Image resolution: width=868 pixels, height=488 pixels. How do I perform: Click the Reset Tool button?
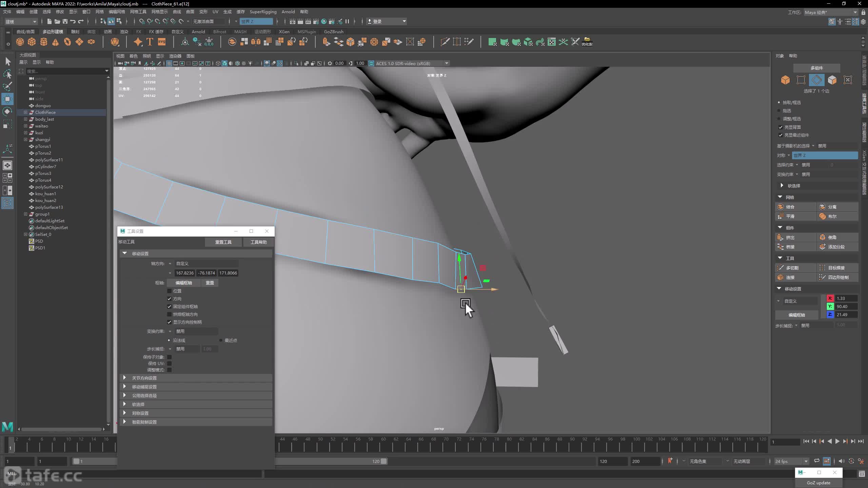coord(223,242)
